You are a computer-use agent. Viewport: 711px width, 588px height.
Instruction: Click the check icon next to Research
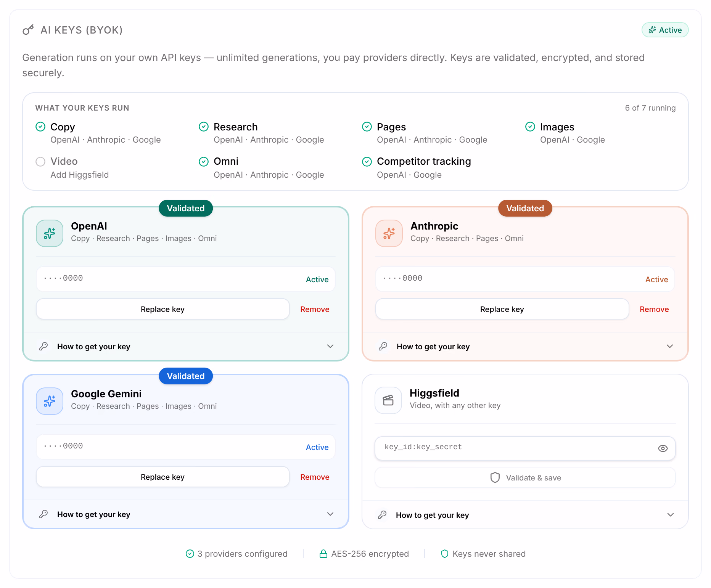coord(204,127)
